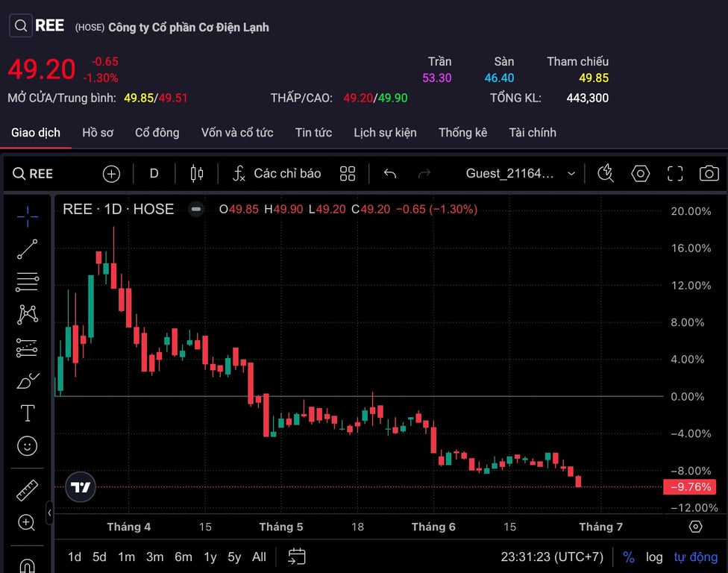Open the Lịch sự kiện tab

point(385,133)
